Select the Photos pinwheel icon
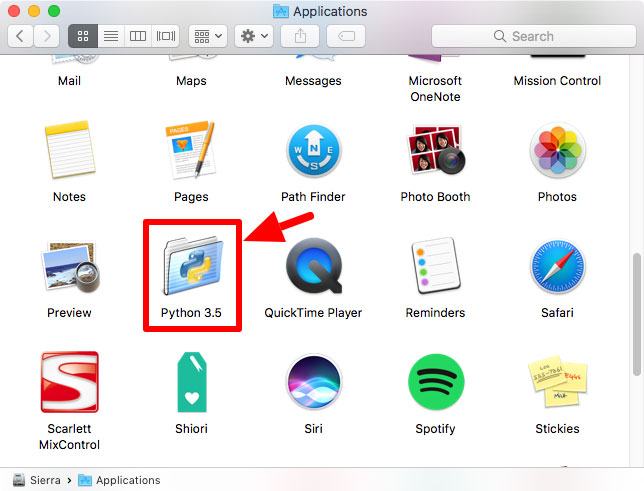Image resolution: width=644 pixels, height=491 pixels. pyautogui.click(x=557, y=150)
